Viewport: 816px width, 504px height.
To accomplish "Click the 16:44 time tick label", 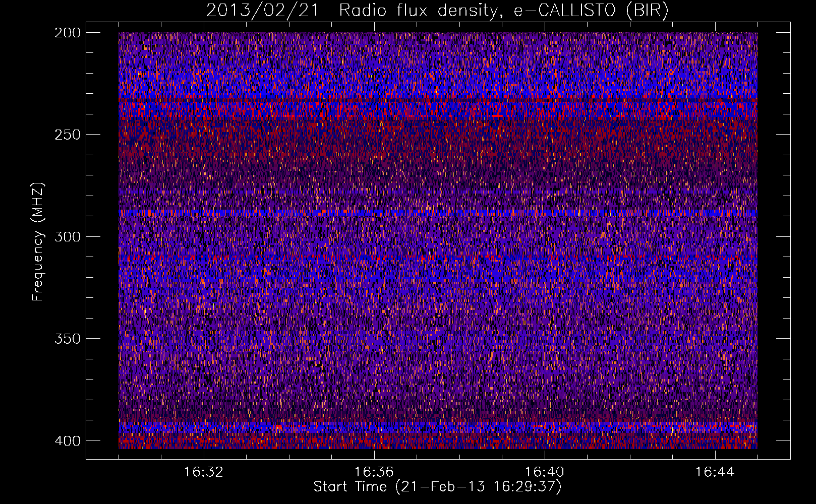I will [715, 472].
